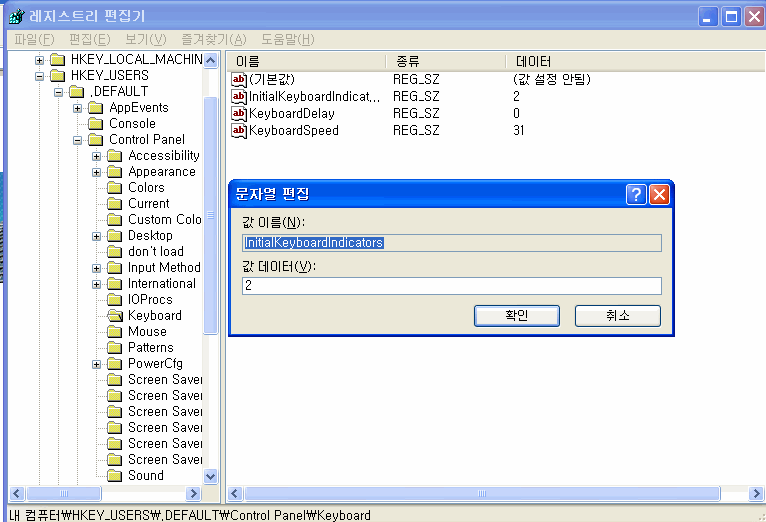Click the Desktop folder icon
Viewport: 766px width, 522px height.
click(x=115, y=236)
